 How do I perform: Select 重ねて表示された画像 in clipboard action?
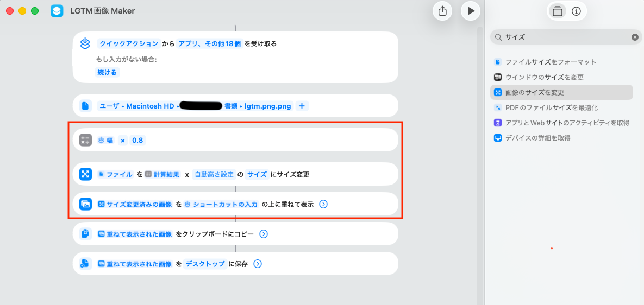click(135, 234)
